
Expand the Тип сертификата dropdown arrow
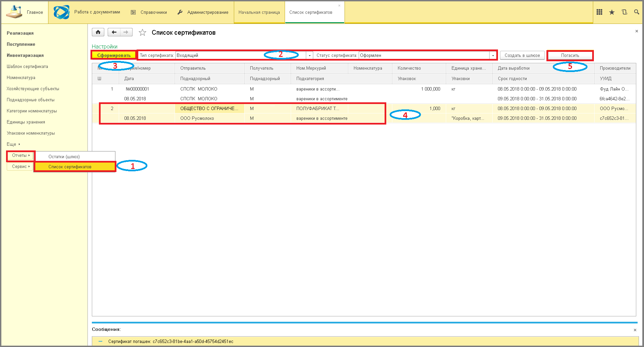tap(310, 56)
